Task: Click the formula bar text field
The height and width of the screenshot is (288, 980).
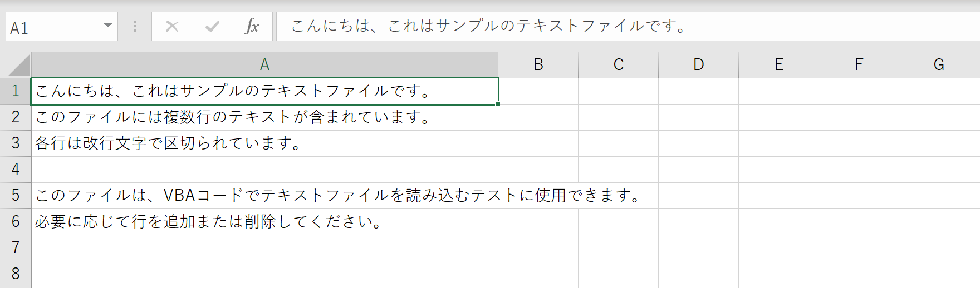Action: (x=628, y=26)
